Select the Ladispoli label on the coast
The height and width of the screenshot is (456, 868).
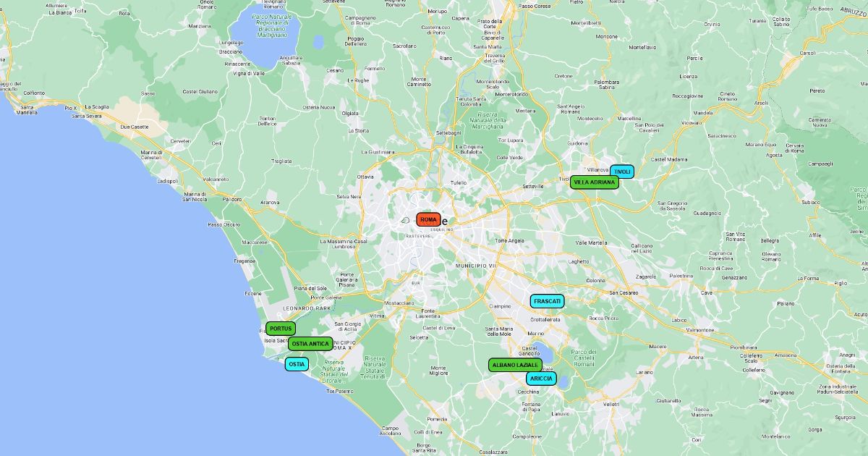[167, 181]
